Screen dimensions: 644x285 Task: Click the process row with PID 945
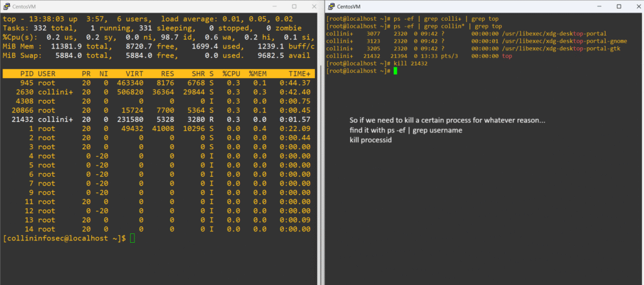[x=157, y=83]
